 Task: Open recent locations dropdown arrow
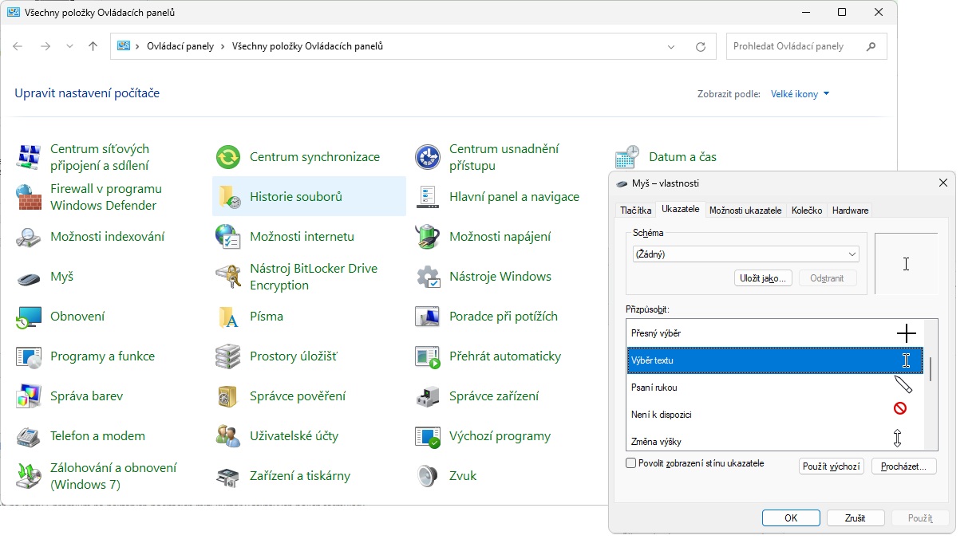[70, 47]
